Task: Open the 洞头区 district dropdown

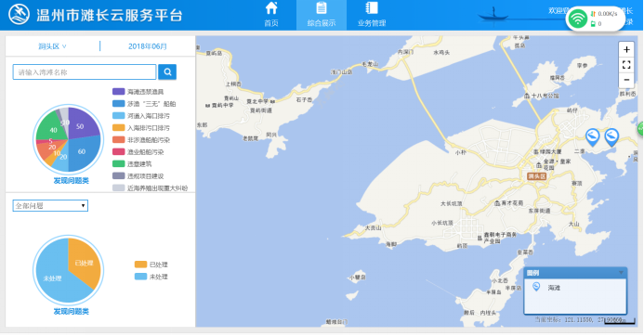Action: (x=52, y=46)
